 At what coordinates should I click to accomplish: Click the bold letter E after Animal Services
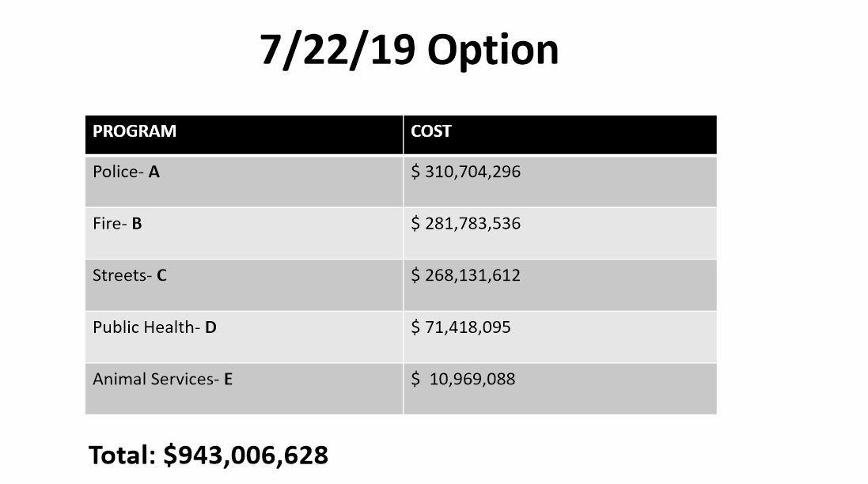[x=228, y=380]
